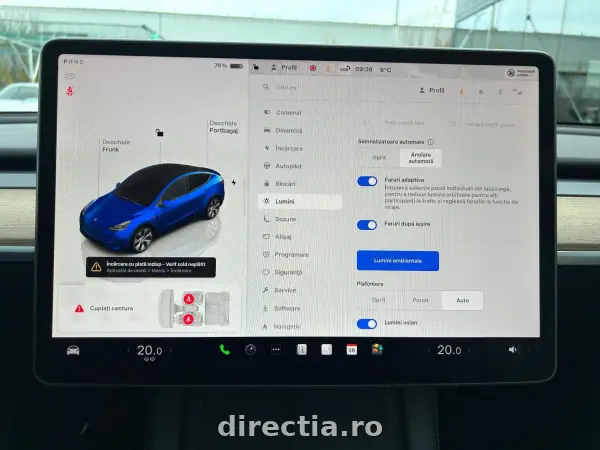Image resolution: width=600 pixels, height=450 pixels.
Task: Select Oprit for Semnalizatoare automate
Action: click(379, 157)
